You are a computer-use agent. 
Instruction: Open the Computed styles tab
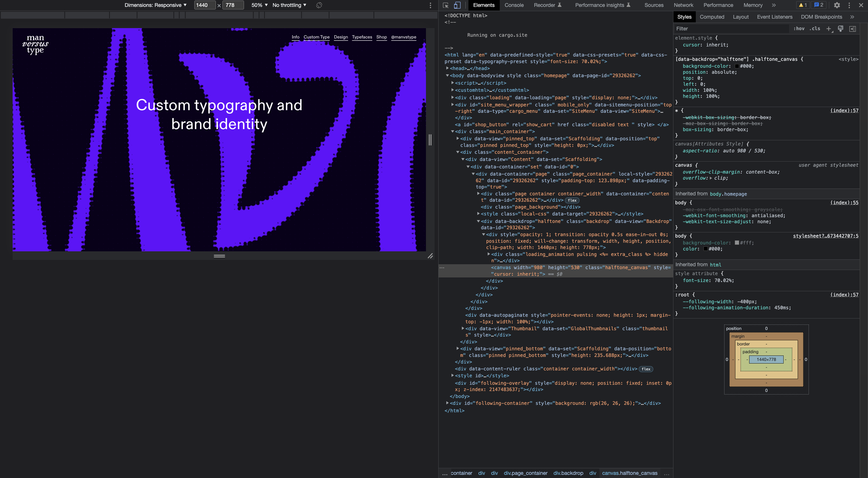coord(712,17)
